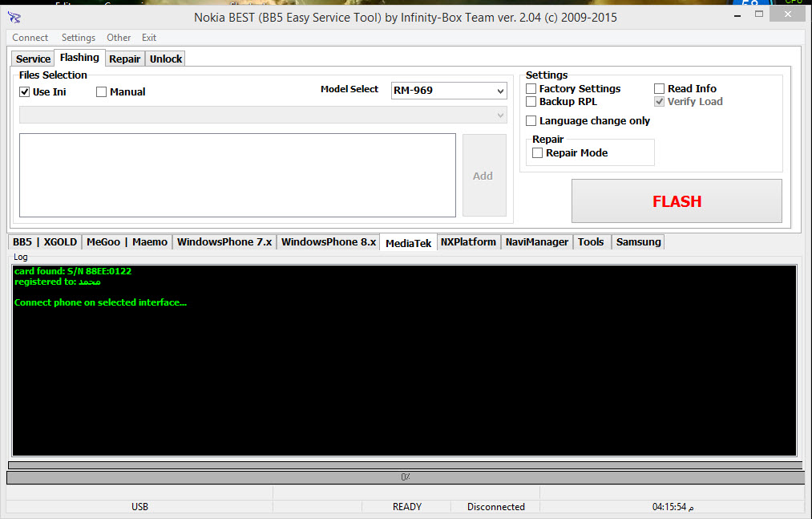Switch to the Service tab
The width and height of the screenshot is (812, 519).
pos(33,59)
